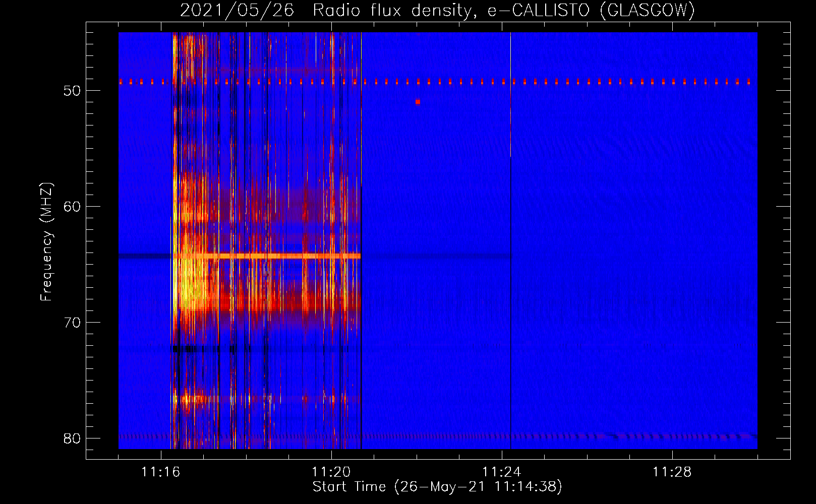Click the 'Frequency (MHZ)' axis label

pos(46,242)
